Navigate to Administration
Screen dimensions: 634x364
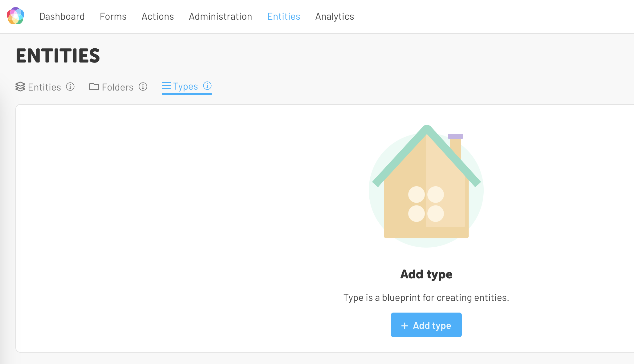(x=221, y=17)
